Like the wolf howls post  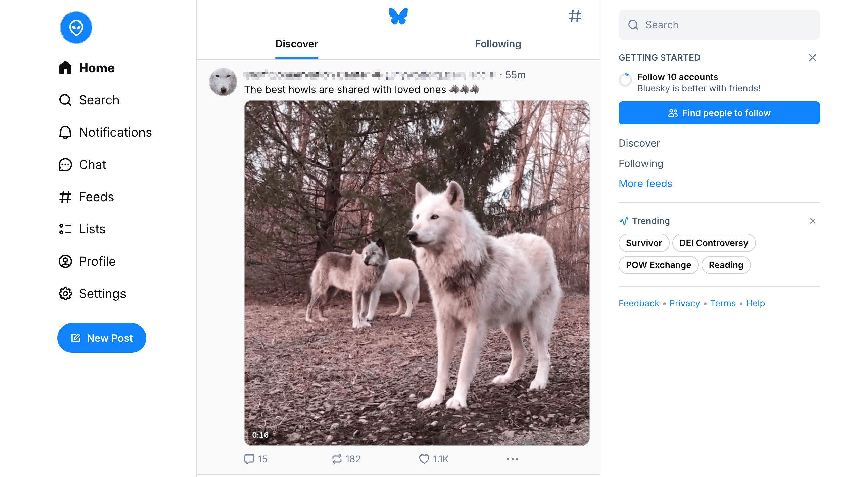[x=424, y=459]
